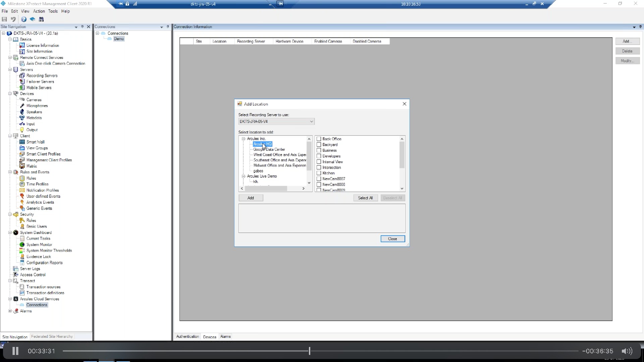The height and width of the screenshot is (362, 644).
Task: Click the Mobile Servers icon
Action: 22,87
